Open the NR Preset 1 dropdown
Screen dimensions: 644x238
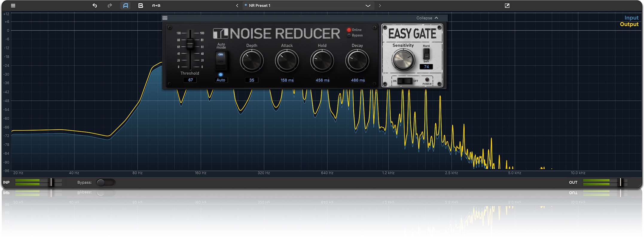(308, 5)
